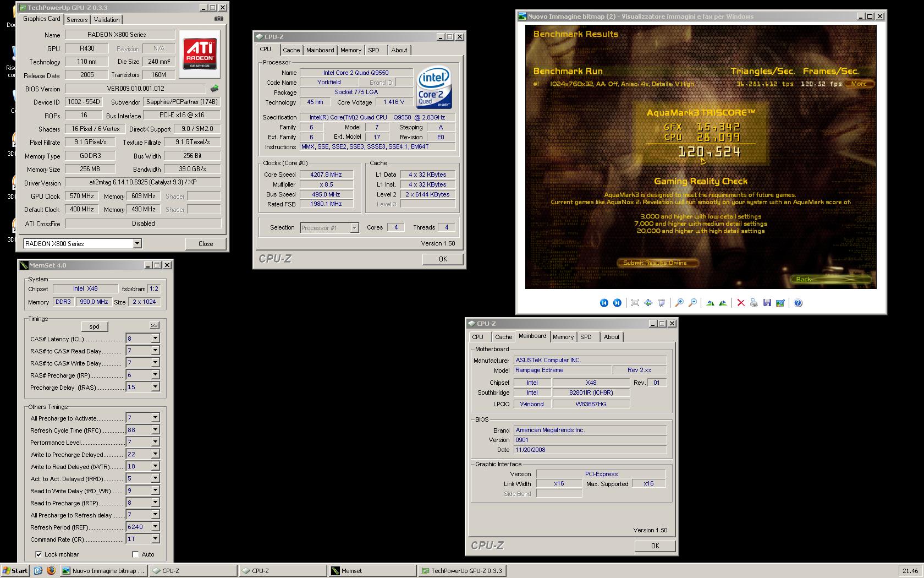Print image using printer icon

click(754, 303)
